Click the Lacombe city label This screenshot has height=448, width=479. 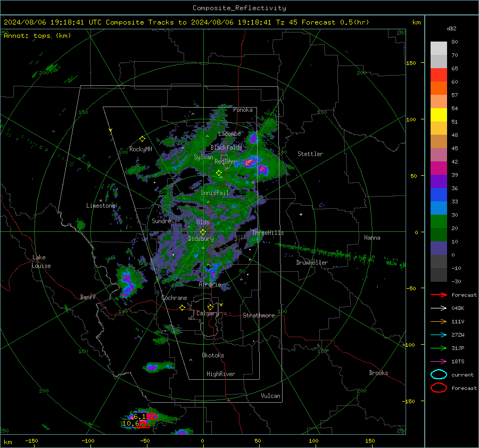click(x=229, y=134)
